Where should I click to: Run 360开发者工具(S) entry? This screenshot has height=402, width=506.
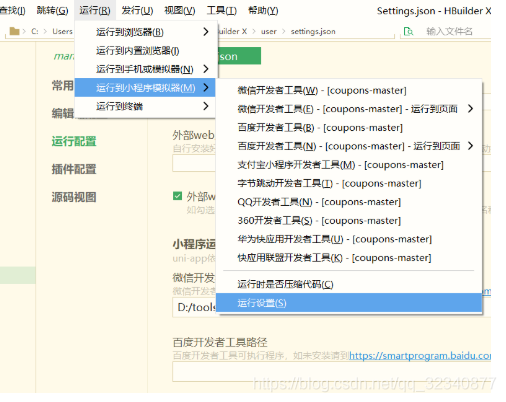pos(349,221)
